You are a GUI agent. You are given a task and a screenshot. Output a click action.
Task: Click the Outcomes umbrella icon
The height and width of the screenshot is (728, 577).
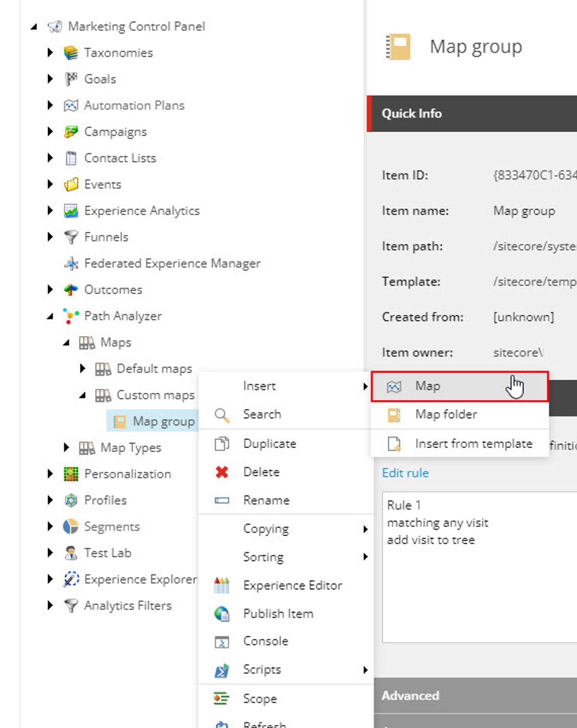point(71,289)
